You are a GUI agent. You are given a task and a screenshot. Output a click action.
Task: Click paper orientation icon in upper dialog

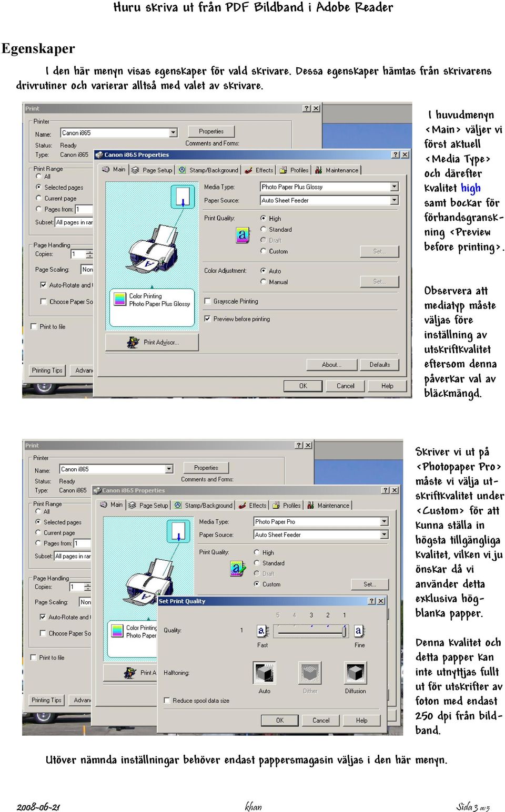pyautogui.click(x=183, y=197)
